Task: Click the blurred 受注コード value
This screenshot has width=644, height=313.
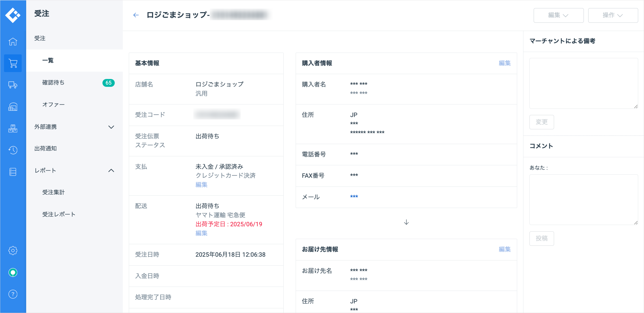Action: click(217, 114)
